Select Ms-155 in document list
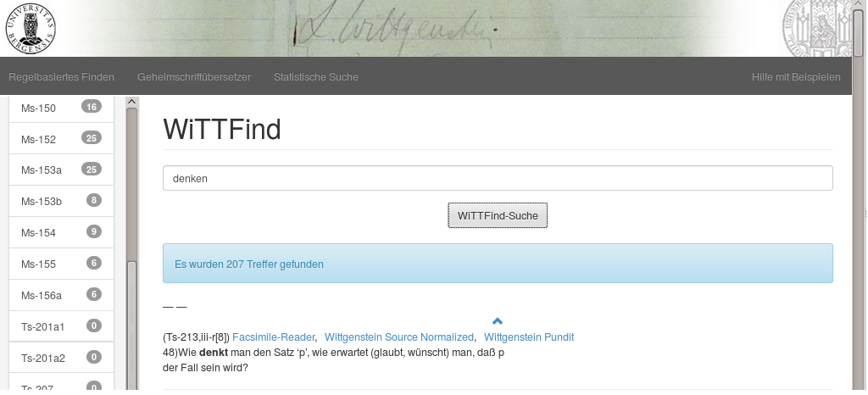 coord(61,264)
